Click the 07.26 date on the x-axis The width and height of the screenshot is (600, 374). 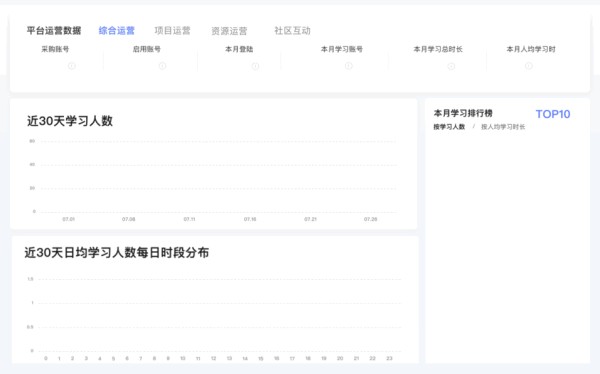pos(370,219)
